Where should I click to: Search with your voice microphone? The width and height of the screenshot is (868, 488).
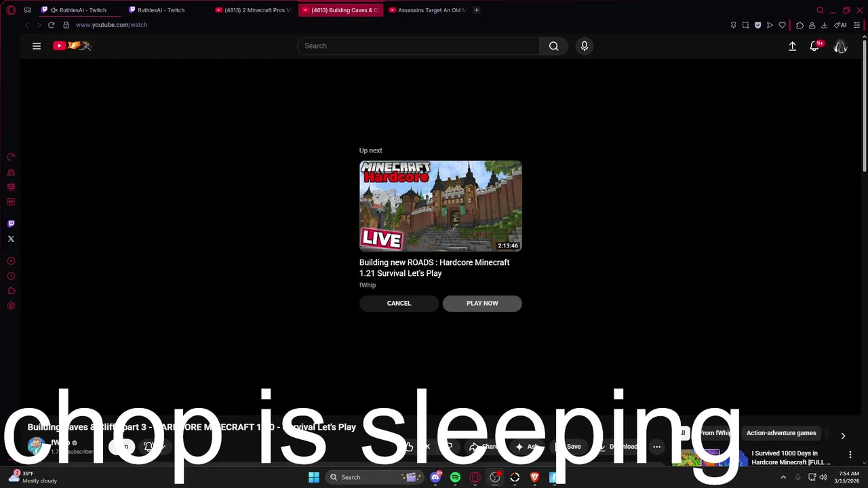(585, 46)
